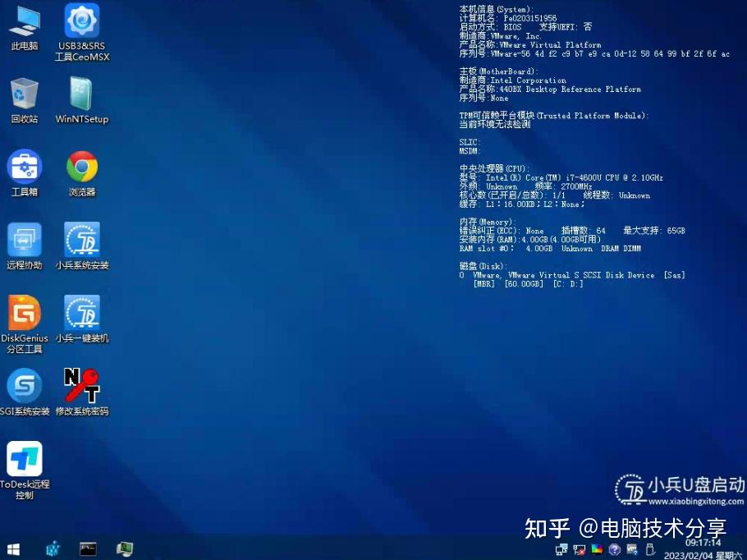The image size is (747, 560).
Task: Click the 计算机名 Pe0203151956 line
Action: coord(508,18)
